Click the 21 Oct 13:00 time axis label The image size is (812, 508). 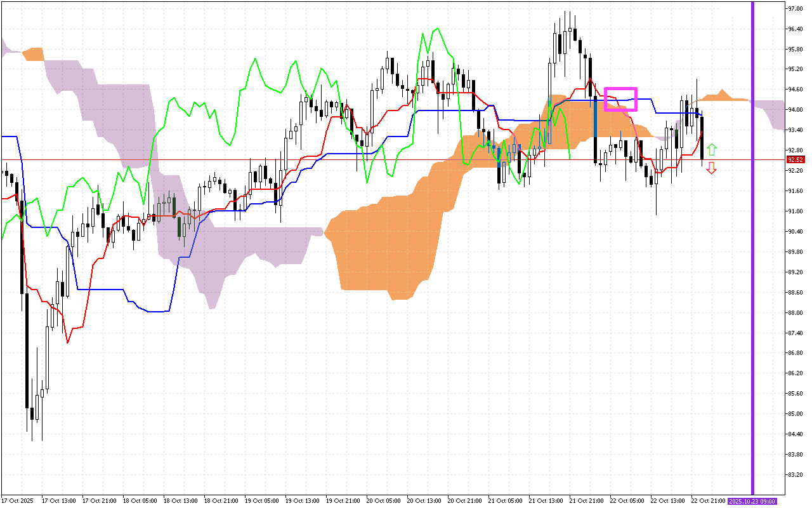point(545,501)
